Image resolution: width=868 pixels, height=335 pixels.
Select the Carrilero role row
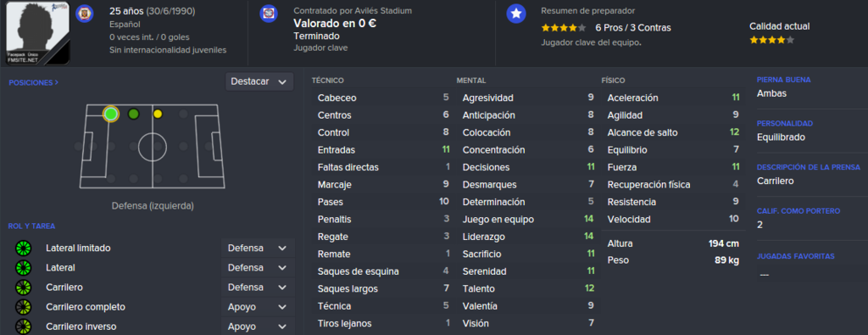point(154,288)
